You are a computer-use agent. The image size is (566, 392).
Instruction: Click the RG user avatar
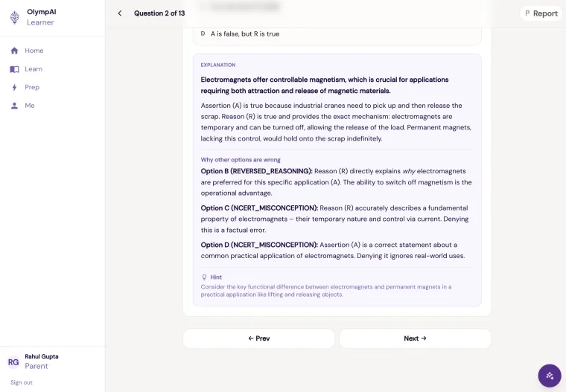tap(13, 362)
